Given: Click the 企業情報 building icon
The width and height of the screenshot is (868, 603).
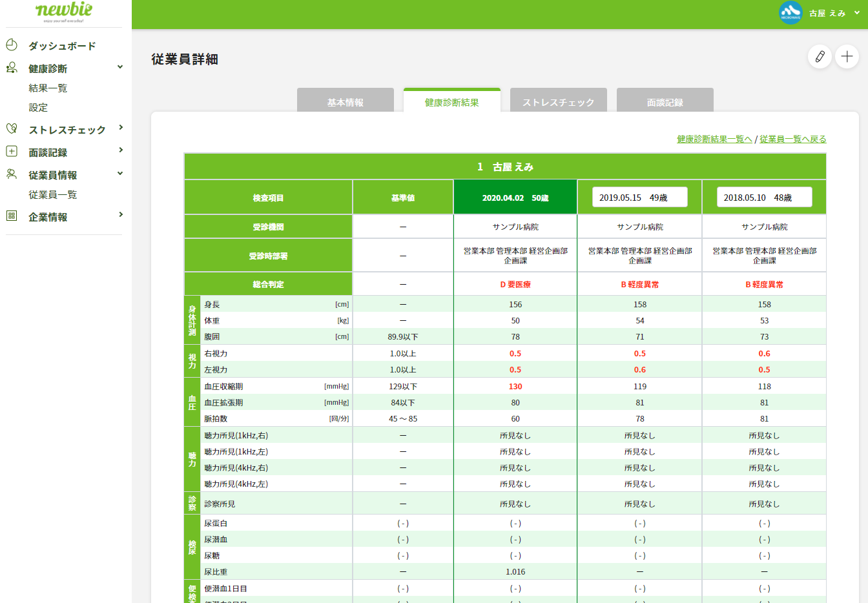Looking at the screenshot, I should 12,216.
